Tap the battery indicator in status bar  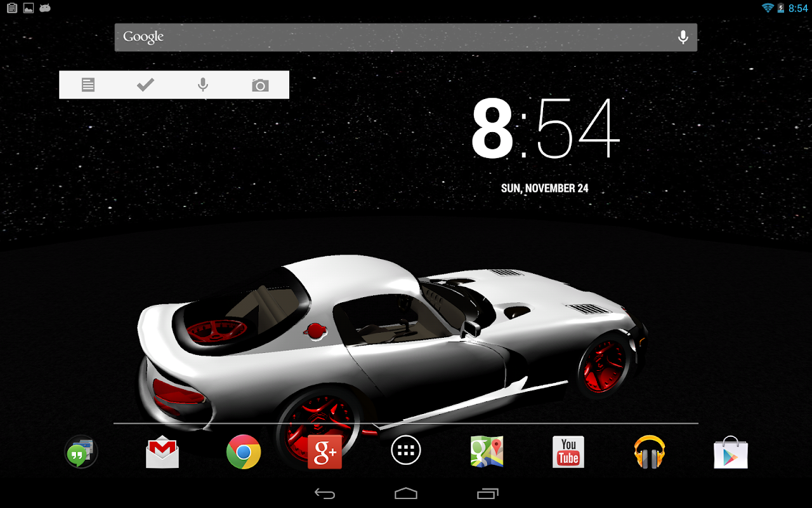[x=781, y=8]
